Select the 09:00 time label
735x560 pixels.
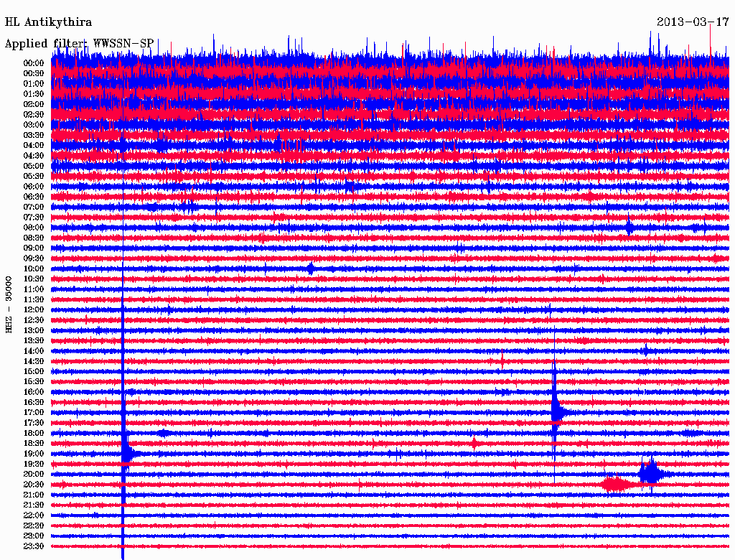coord(34,248)
